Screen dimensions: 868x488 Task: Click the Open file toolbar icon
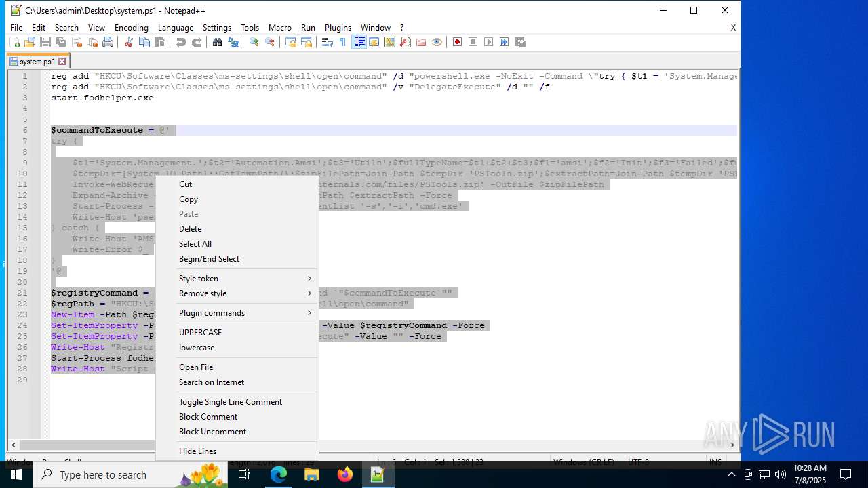[30, 42]
